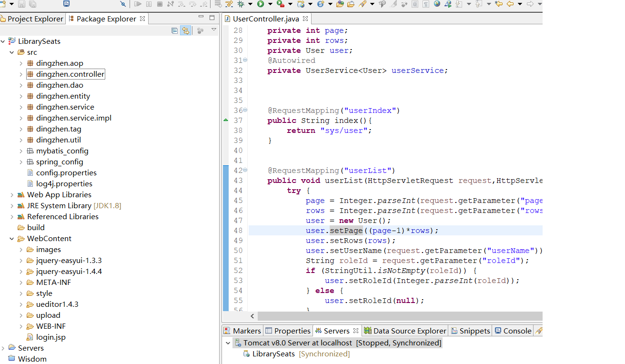Click the Terminate debug icon

pyautogui.click(x=160, y=4)
